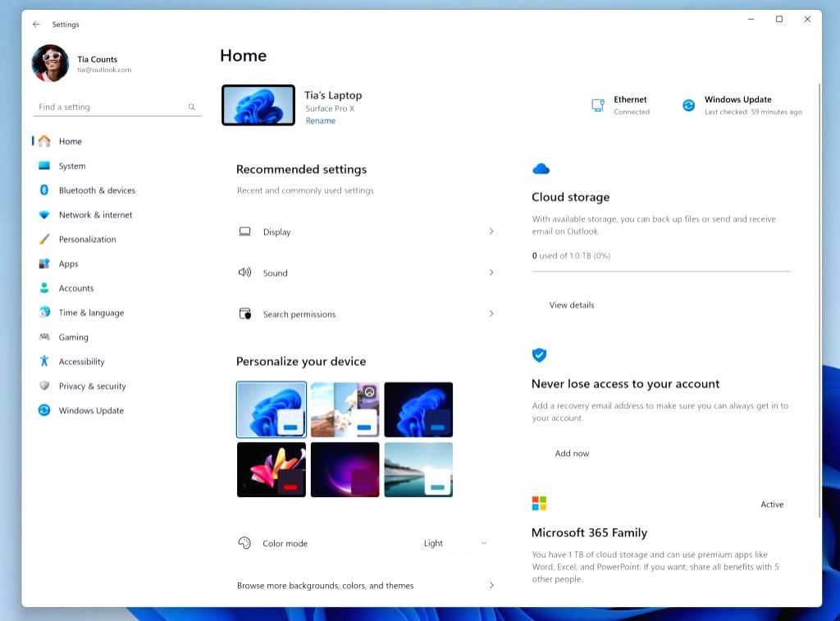Click the Tia Counts account name
The width and height of the screenshot is (840, 621).
(97, 59)
